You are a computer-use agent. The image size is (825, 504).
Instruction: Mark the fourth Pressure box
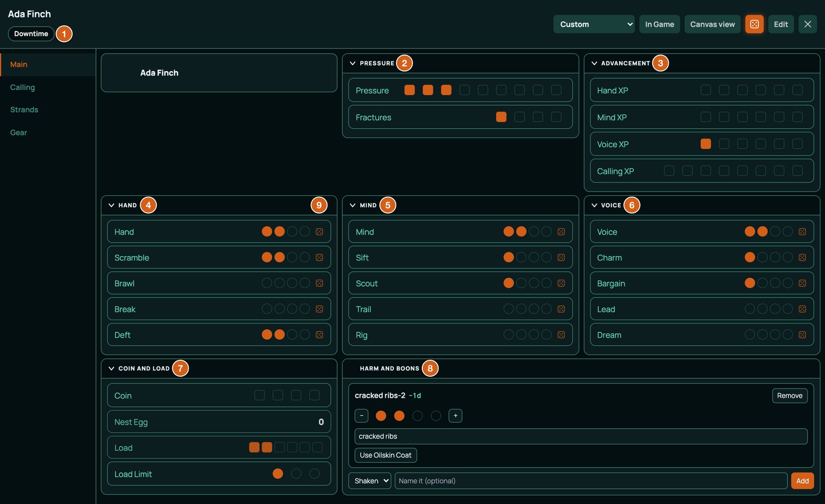coord(465,90)
